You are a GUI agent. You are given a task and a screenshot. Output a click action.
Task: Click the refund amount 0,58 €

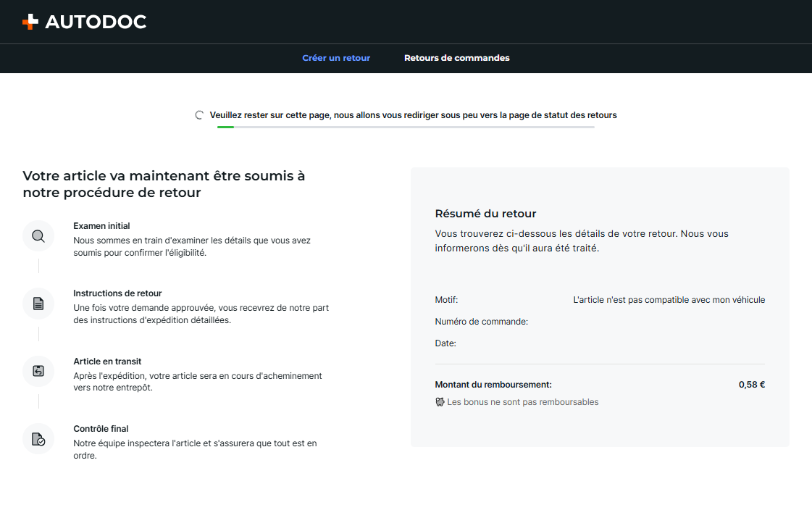pyautogui.click(x=751, y=385)
